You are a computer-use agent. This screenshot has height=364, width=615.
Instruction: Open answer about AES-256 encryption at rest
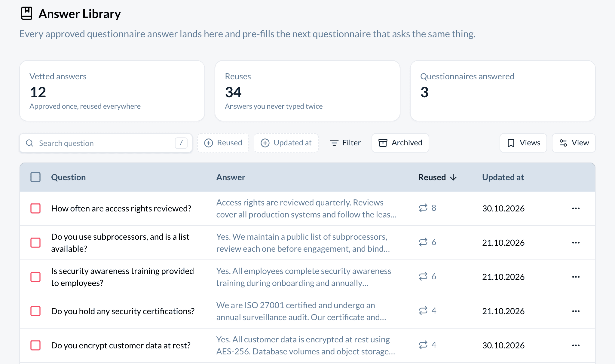[306, 345]
